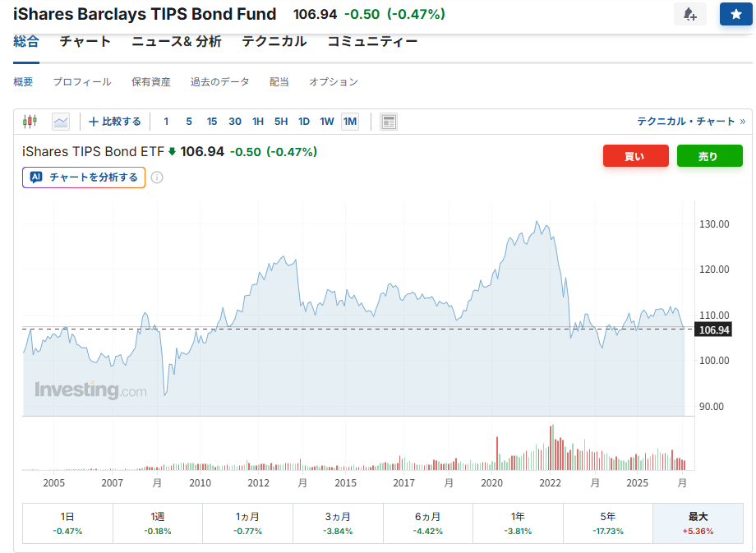The width and height of the screenshot is (756, 553).
Task: Open the 総合 tab
Action: [26, 41]
